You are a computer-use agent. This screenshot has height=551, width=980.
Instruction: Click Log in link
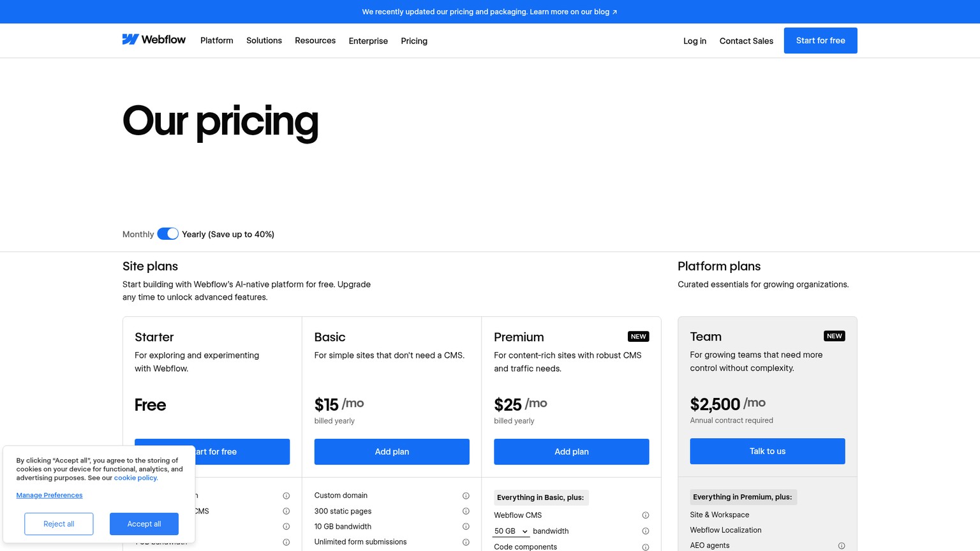point(695,41)
